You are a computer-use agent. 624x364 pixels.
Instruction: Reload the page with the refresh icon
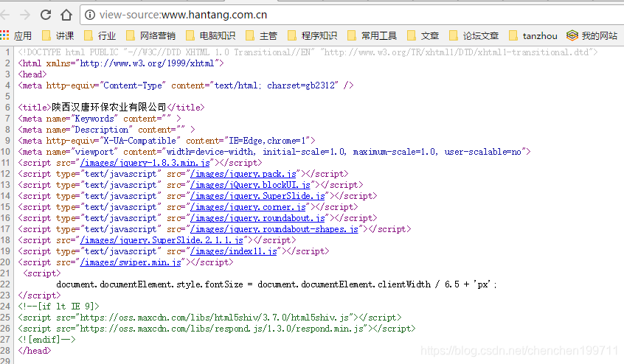[x=46, y=15]
